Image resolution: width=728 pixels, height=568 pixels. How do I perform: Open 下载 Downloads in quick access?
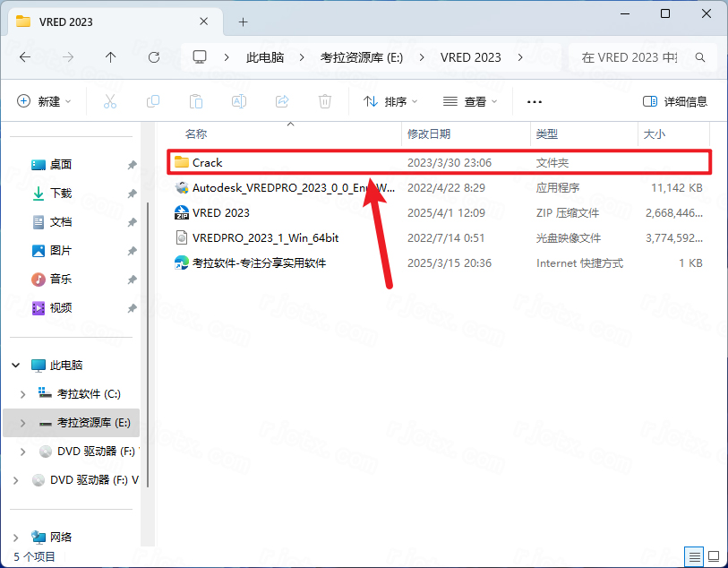tap(61, 193)
